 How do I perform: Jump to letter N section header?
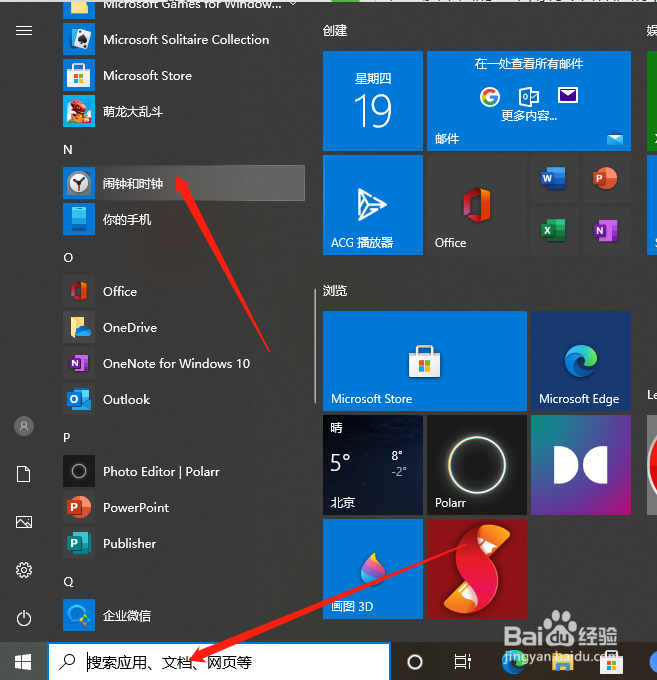point(68,150)
